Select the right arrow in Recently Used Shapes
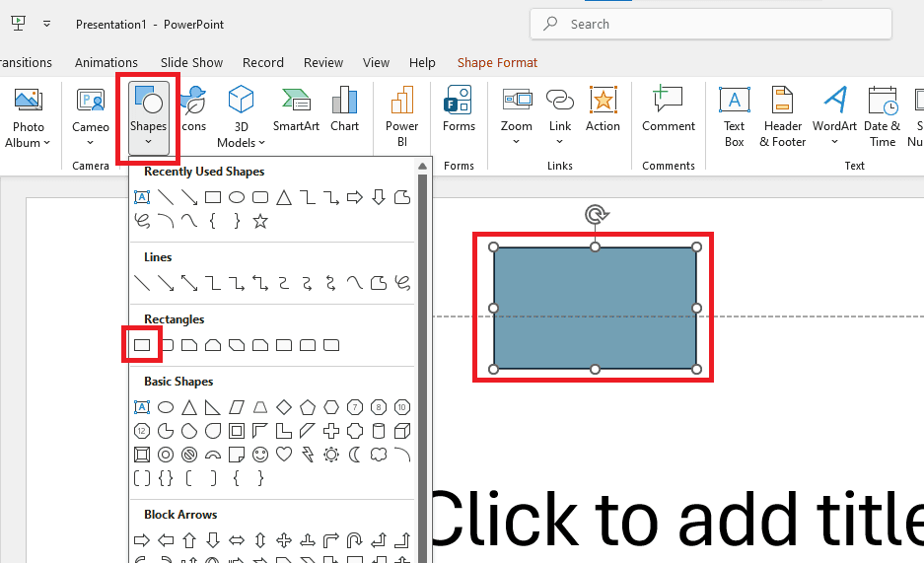 coord(355,197)
